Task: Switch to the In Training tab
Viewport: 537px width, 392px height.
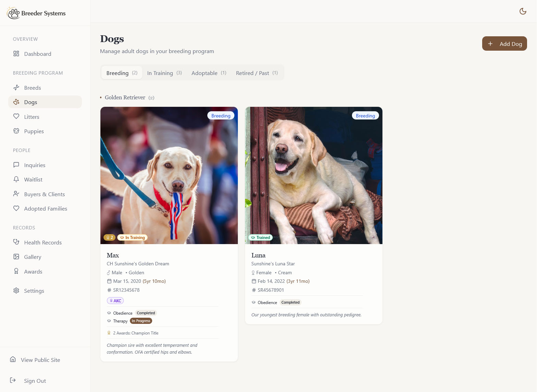Action: point(164,73)
